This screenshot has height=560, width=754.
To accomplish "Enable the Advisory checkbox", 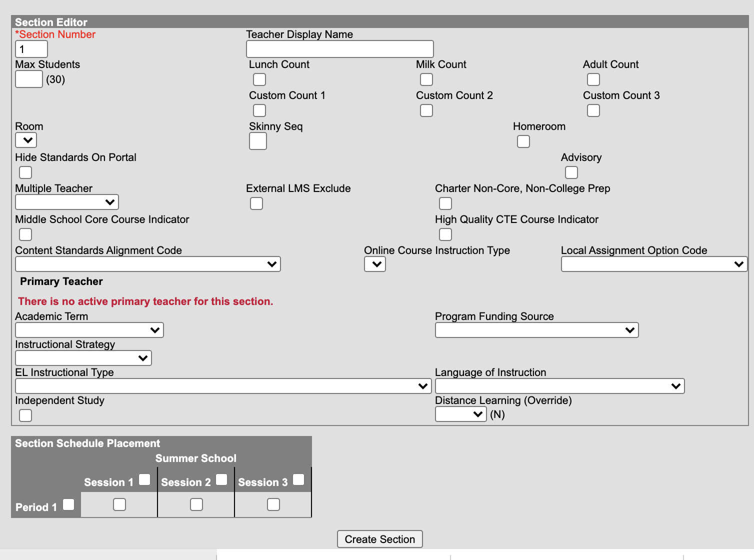I will click(x=571, y=172).
